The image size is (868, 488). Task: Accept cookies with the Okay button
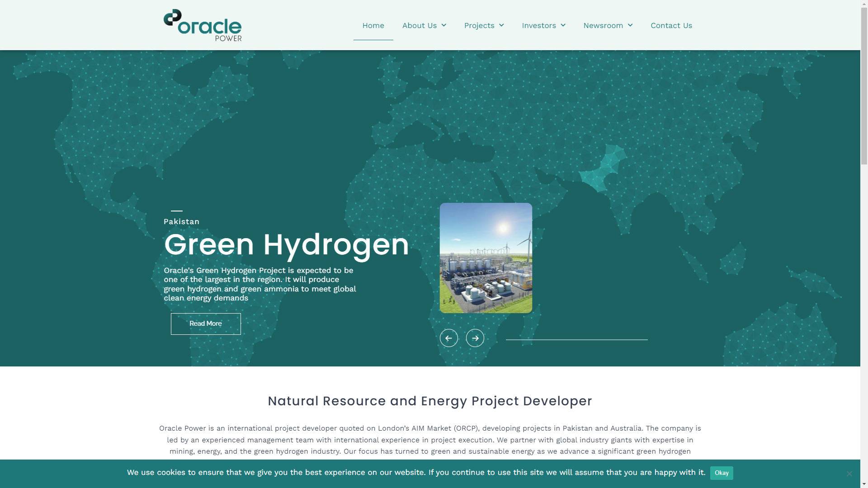[722, 473]
